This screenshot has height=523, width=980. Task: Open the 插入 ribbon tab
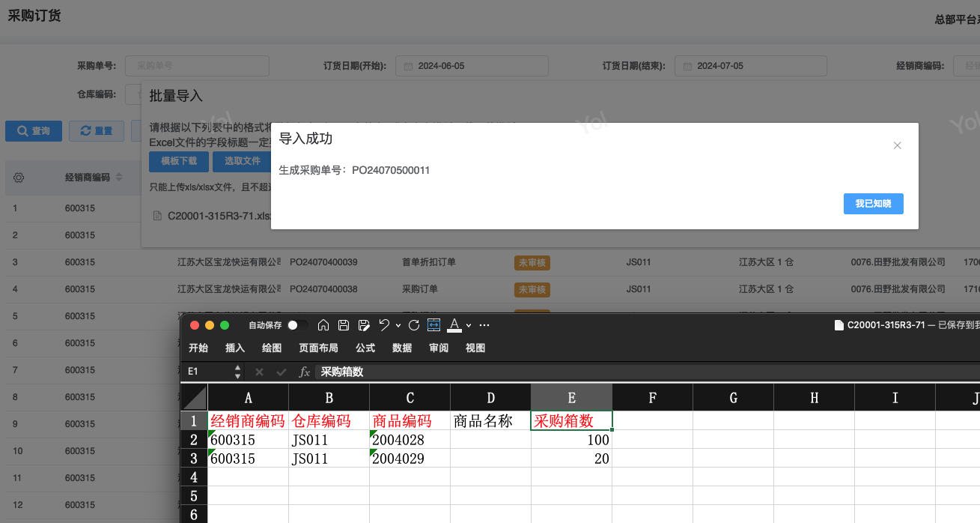(235, 348)
